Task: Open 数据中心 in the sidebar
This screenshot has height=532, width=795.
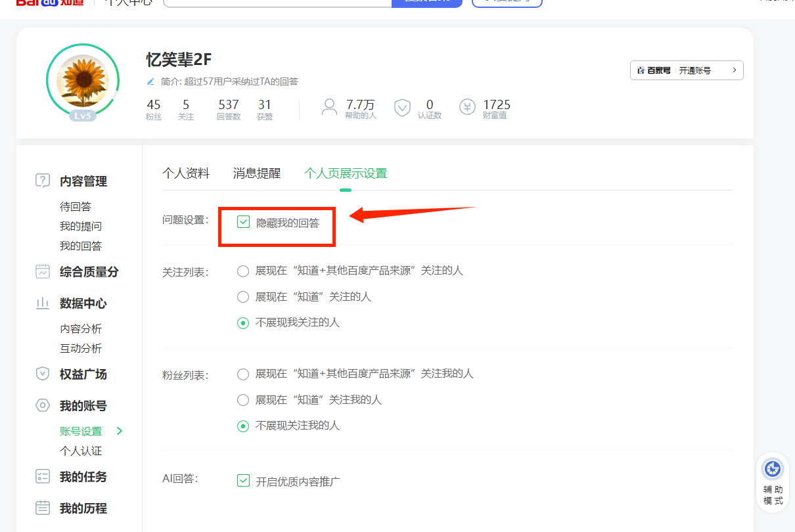Action: click(x=83, y=303)
